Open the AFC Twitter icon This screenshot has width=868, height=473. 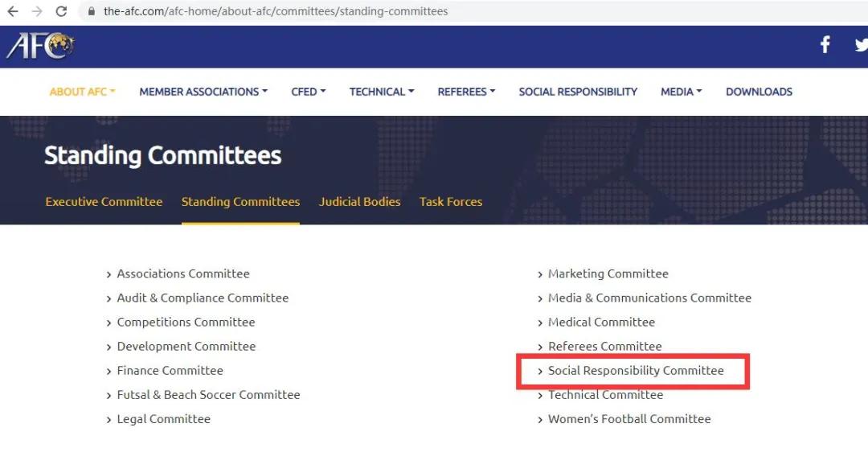[861, 45]
